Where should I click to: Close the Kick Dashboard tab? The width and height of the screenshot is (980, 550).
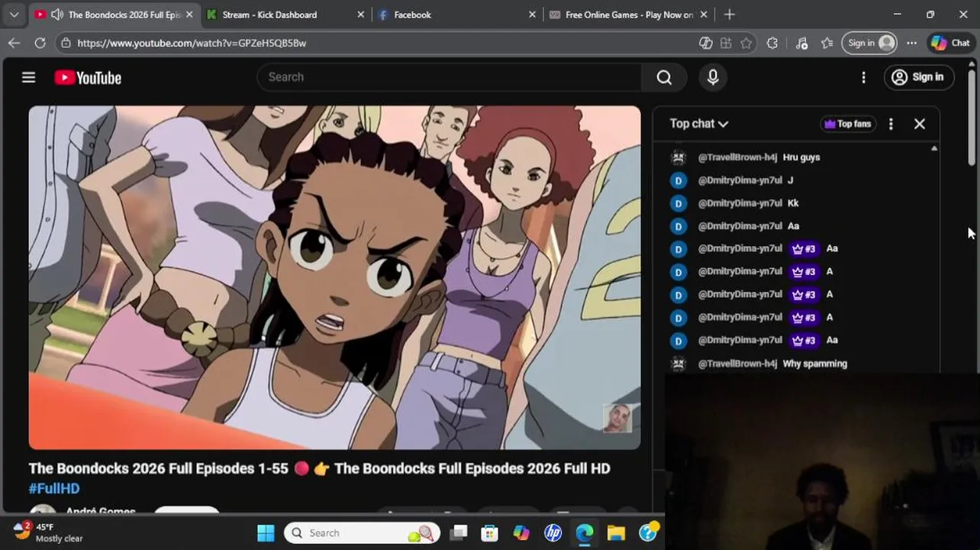[x=361, y=15]
